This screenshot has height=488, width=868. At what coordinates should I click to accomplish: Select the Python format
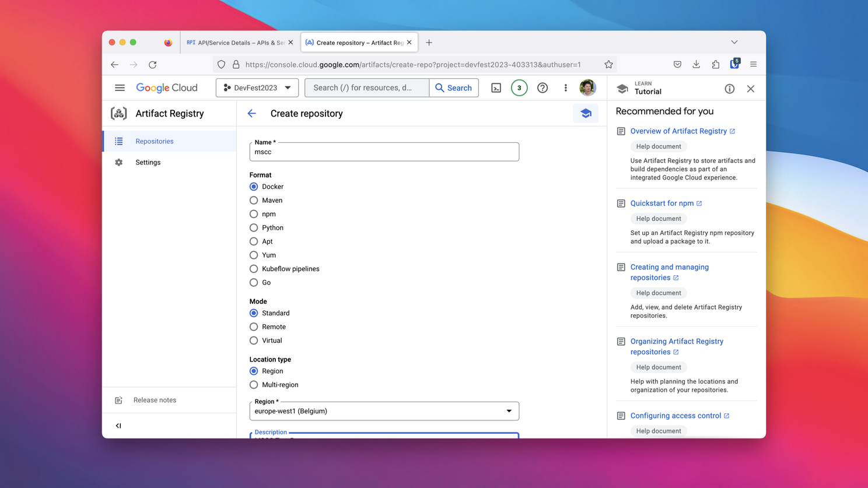[254, 228]
